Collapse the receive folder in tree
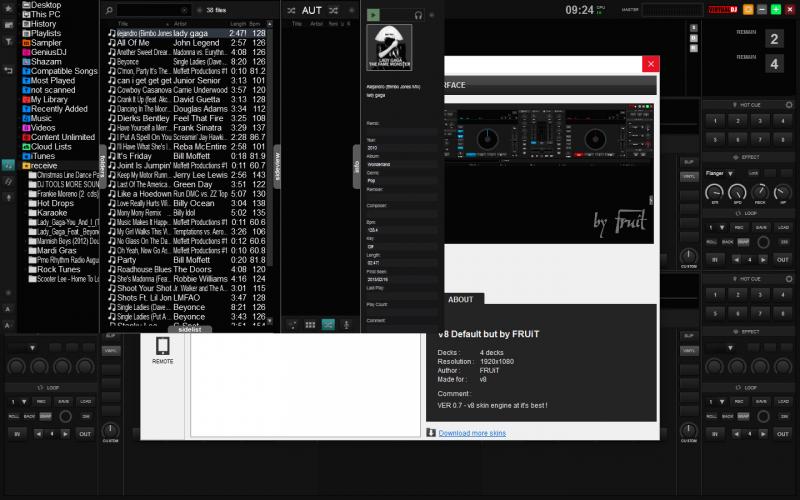This screenshot has height=500, width=800. coord(26,166)
